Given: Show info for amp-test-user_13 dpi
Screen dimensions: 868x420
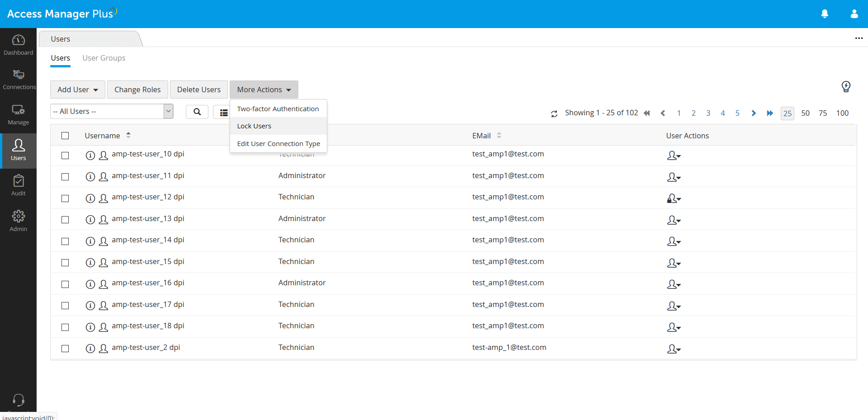Looking at the screenshot, I should click(90, 220).
